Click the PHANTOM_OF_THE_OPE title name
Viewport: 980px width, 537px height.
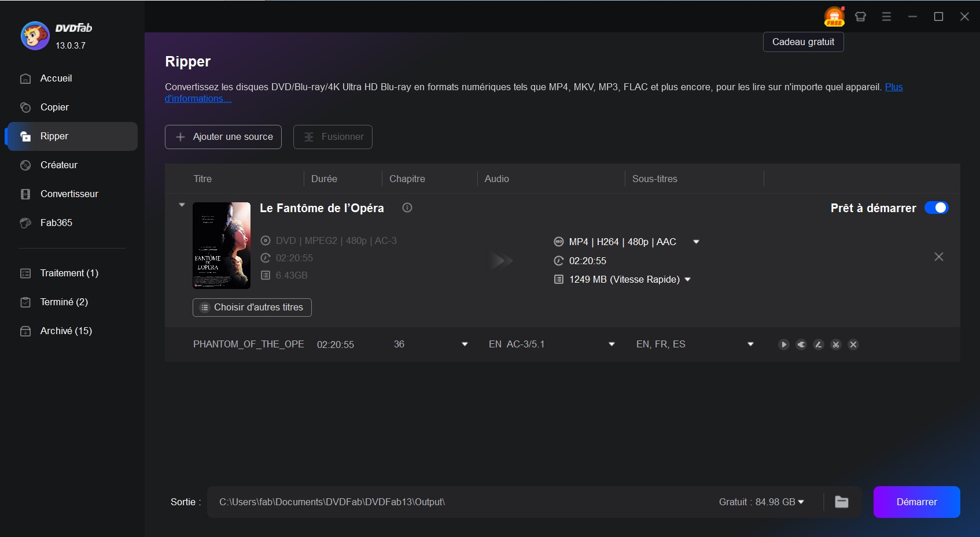tap(249, 345)
